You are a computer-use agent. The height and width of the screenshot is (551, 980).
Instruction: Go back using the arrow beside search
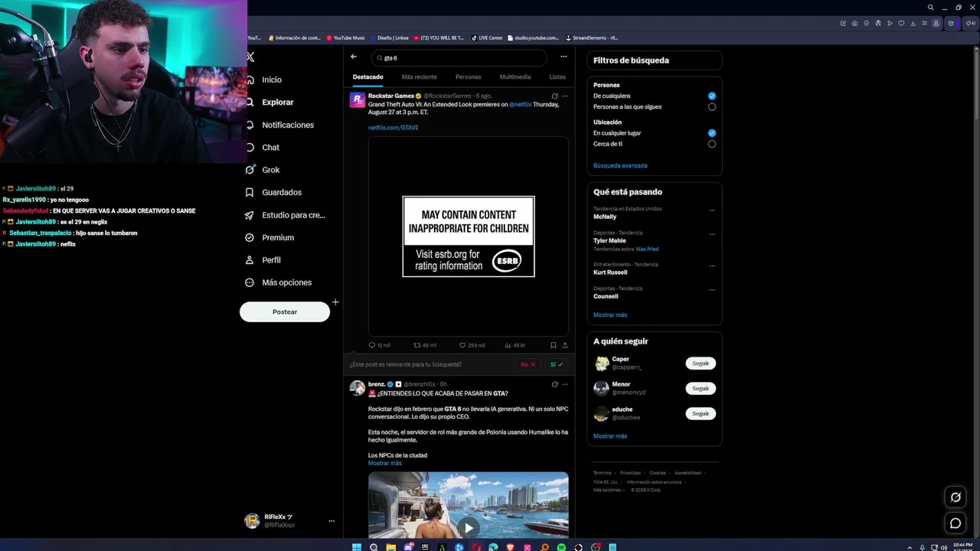[x=354, y=57]
